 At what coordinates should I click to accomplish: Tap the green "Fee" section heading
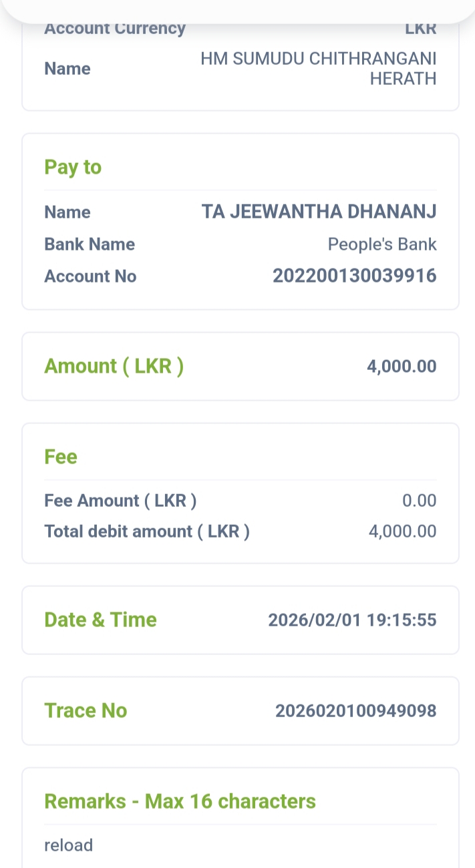[x=61, y=457]
